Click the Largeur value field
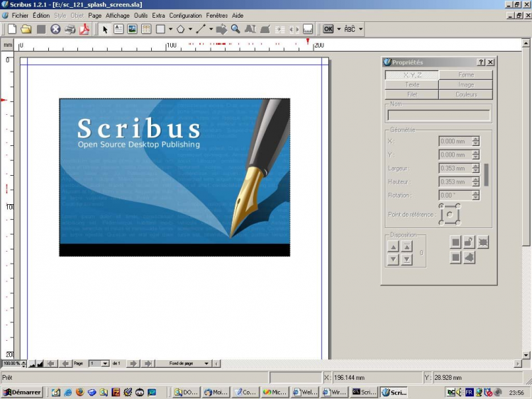This screenshot has height=399, width=532. pyautogui.click(x=455, y=169)
